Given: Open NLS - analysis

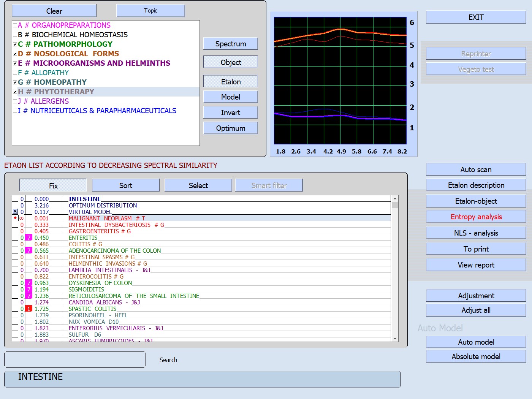Looking at the screenshot, I should click(x=476, y=233).
